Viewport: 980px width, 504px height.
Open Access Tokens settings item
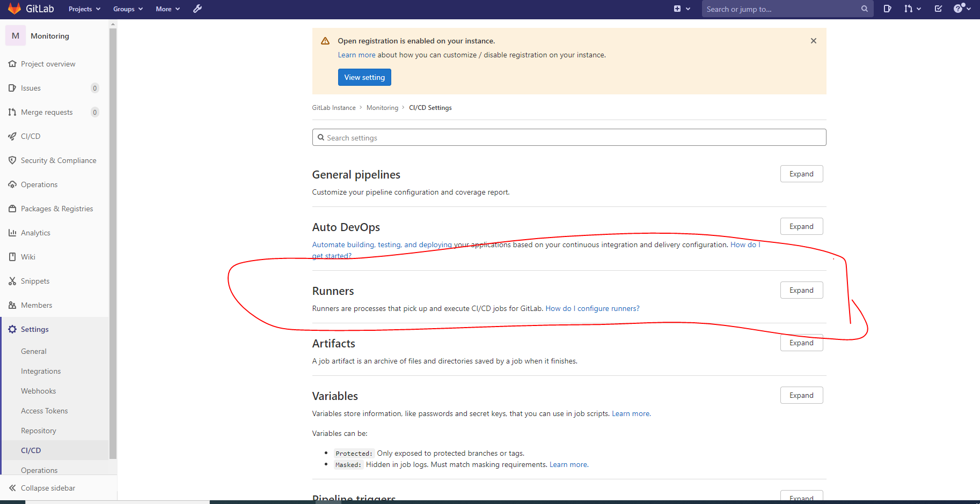(x=44, y=411)
